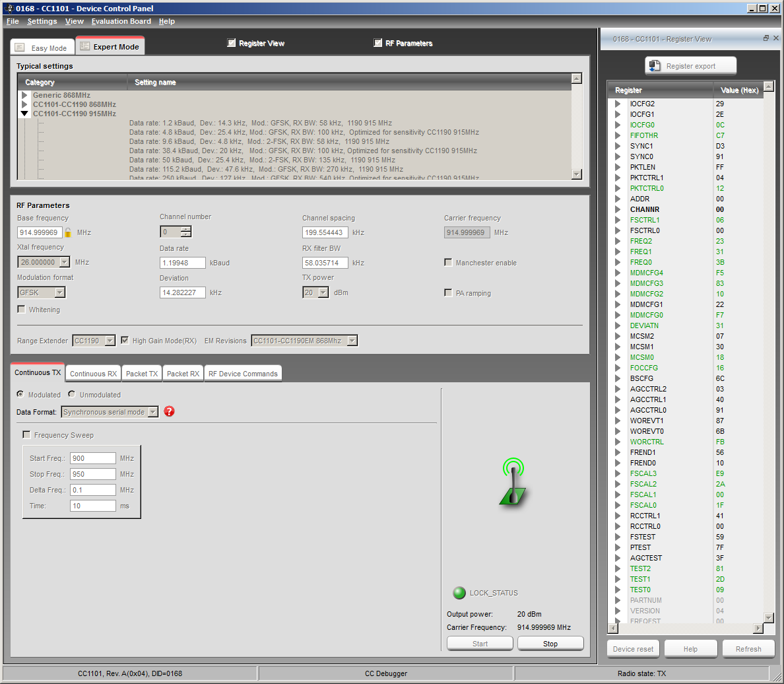Expand the DEVIATN register row

pyautogui.click(x=618, y=325)
